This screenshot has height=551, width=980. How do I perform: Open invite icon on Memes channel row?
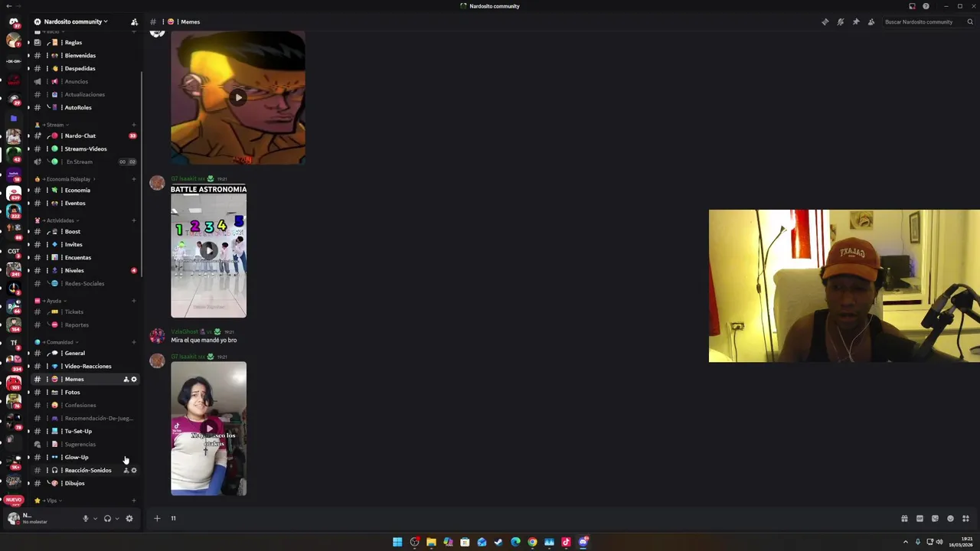[x=126, y=380]
